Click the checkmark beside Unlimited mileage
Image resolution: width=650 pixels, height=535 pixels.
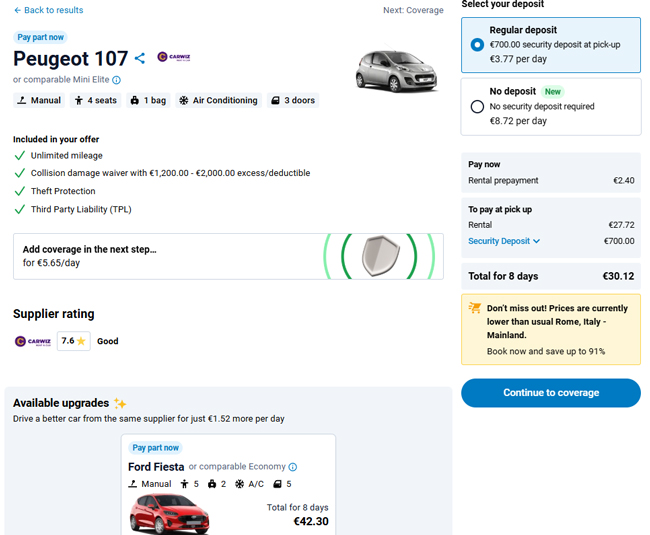(19, 156)
